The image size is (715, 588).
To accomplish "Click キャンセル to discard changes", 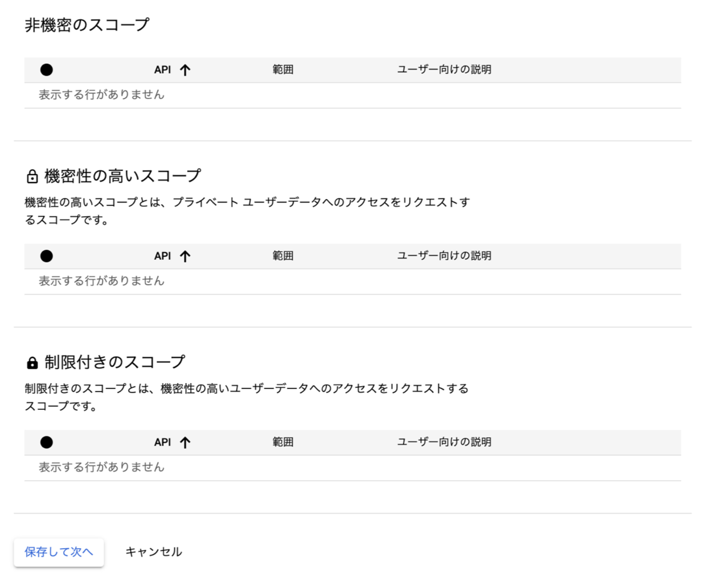I will click(153, 552).
